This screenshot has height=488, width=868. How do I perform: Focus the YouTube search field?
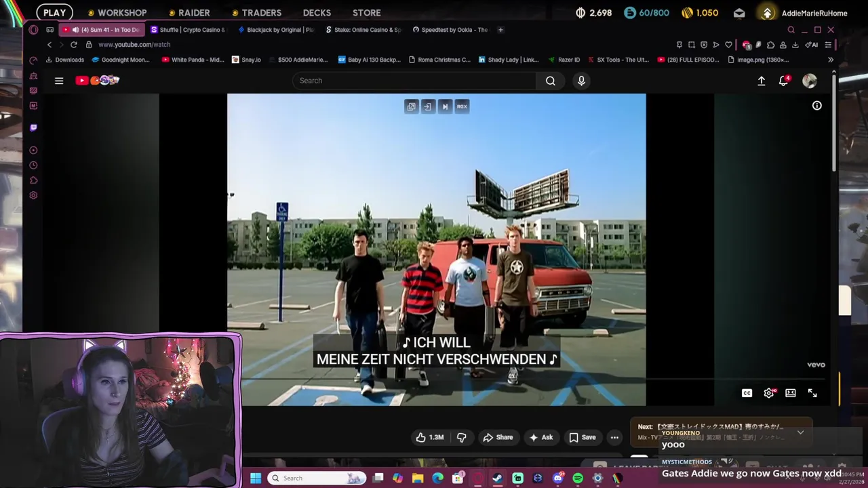pos(414,81)
